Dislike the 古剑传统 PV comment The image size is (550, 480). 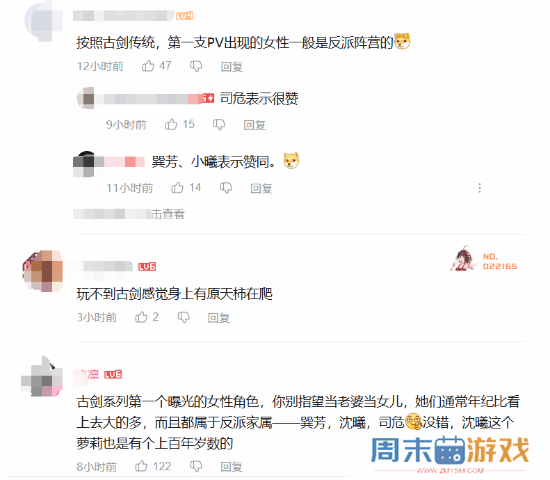point(196,66)
